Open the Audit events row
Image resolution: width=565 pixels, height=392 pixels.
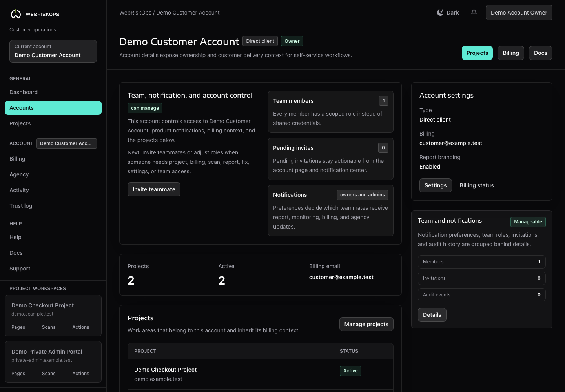pyautogui.click(x=482, y=295)
